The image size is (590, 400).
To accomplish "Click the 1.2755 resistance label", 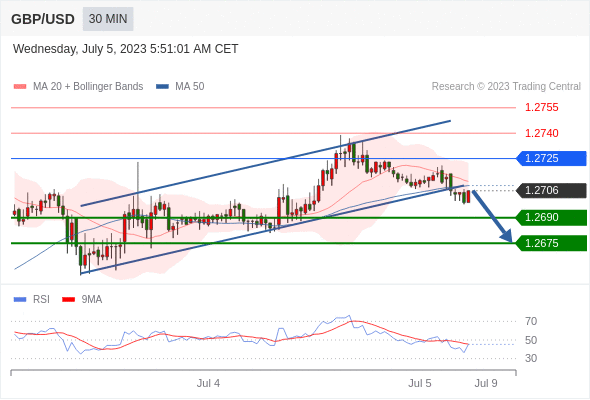I will (541, 108).
